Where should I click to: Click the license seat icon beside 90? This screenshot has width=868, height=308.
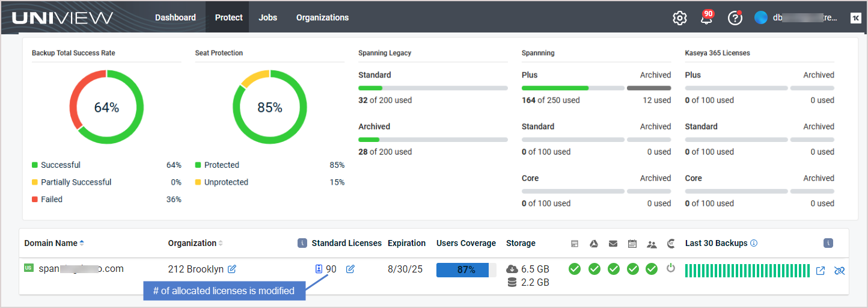pos(319,269)
